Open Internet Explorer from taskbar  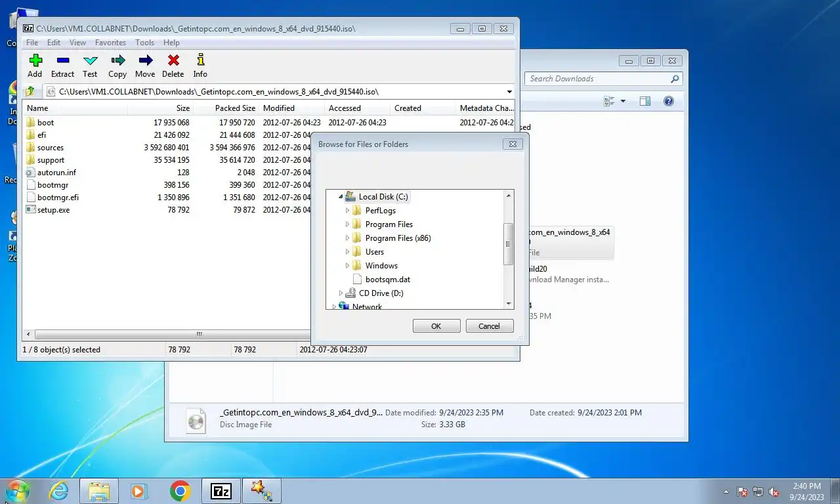58,491
